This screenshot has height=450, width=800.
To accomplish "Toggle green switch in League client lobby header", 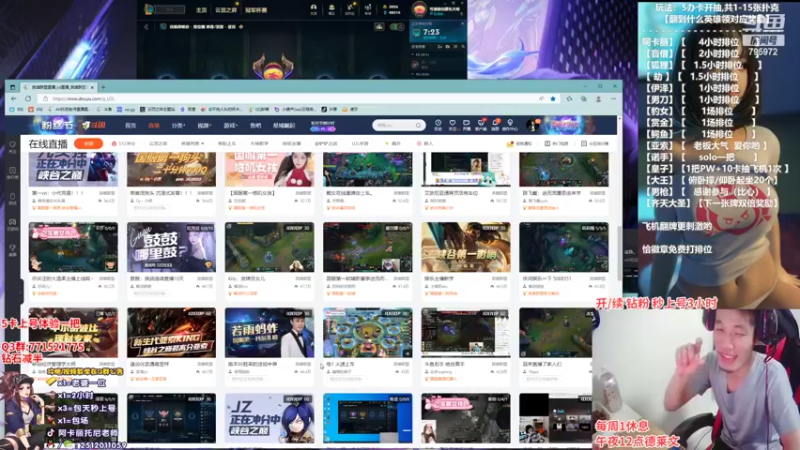I will (396, 27).
